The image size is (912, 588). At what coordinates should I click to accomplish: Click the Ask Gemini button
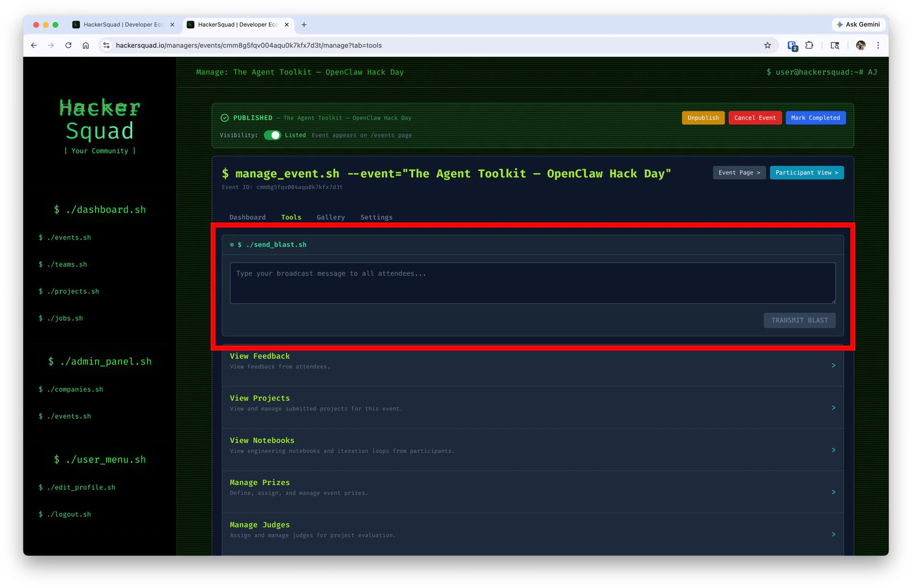coord(859,25)
